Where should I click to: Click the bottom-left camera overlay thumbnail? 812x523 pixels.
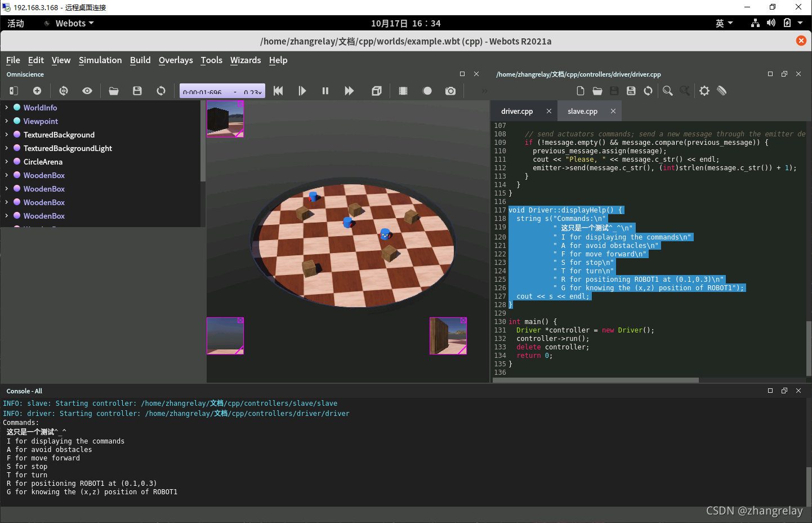[x=225, y=336]
